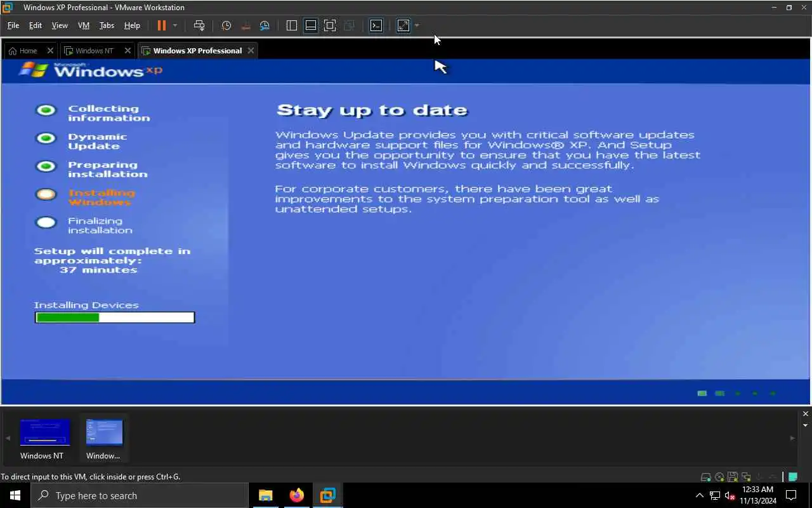The width and height of the screenshot is (812, 508).
Task: Open the View menu
Action: [x=60, y=25]
